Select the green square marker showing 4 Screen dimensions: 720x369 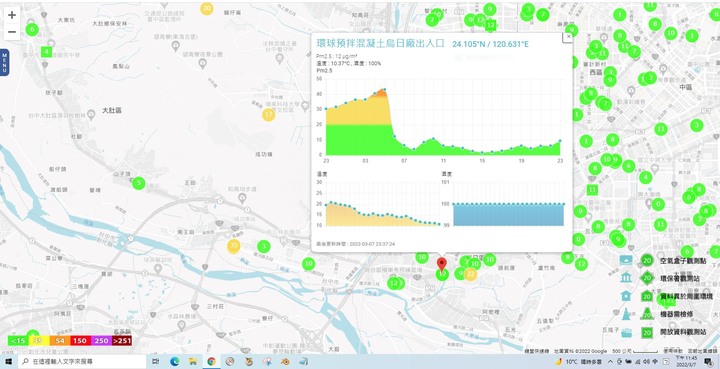tap(46, 52)
